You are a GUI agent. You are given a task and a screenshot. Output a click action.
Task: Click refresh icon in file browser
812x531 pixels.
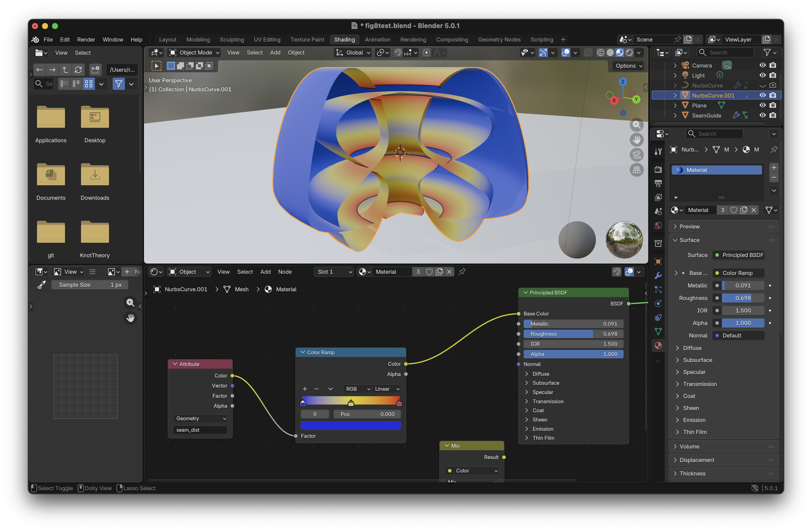78,70
